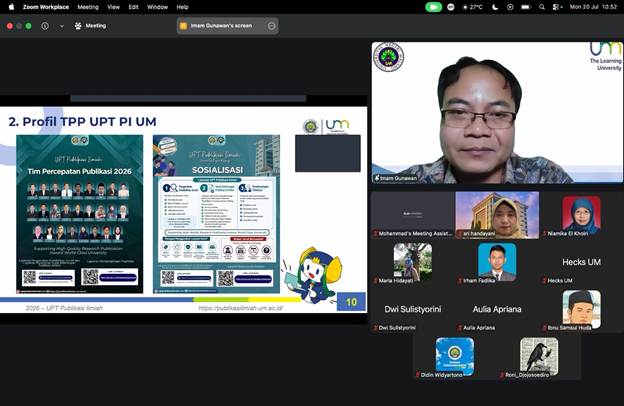Click Niamika El Khoiri's profile photo

(x=581, y=215)
